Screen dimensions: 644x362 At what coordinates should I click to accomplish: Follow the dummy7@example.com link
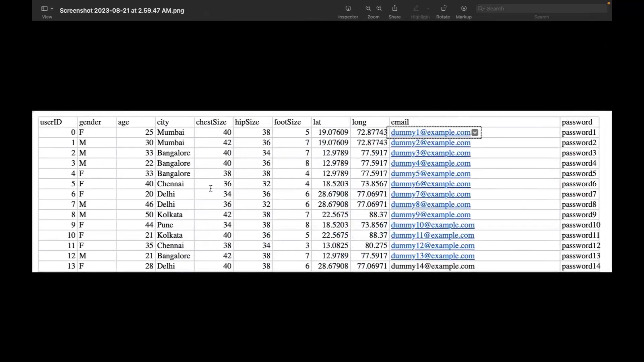(x=431, y=194)
